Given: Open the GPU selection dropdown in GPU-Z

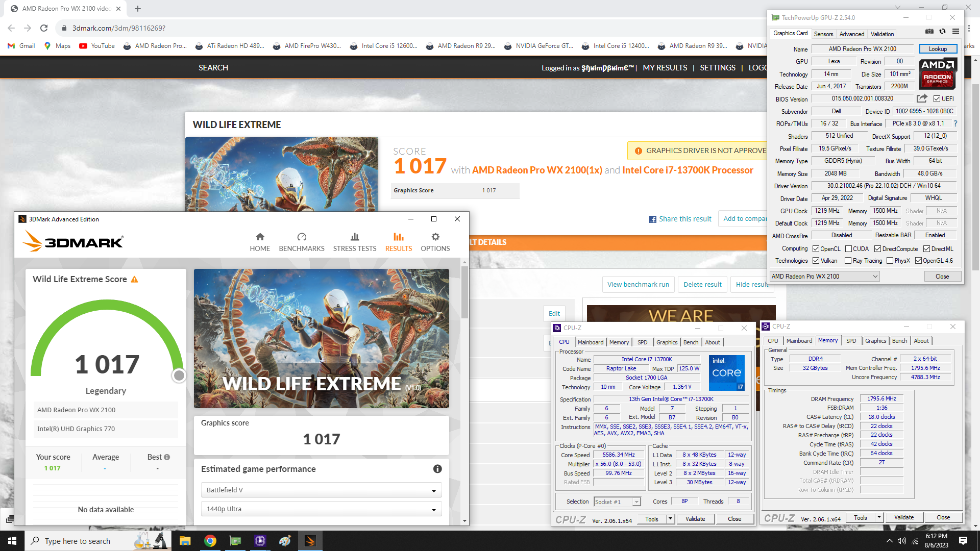Looking at the screenshot, I should coord(825,277).
